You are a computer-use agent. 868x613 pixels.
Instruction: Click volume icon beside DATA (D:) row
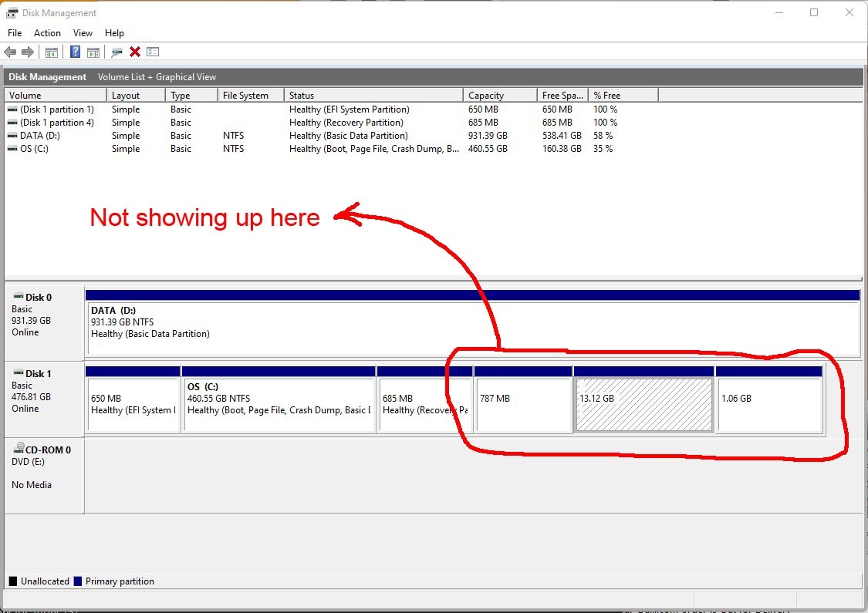pyautogui.click(x=12, y=136)
